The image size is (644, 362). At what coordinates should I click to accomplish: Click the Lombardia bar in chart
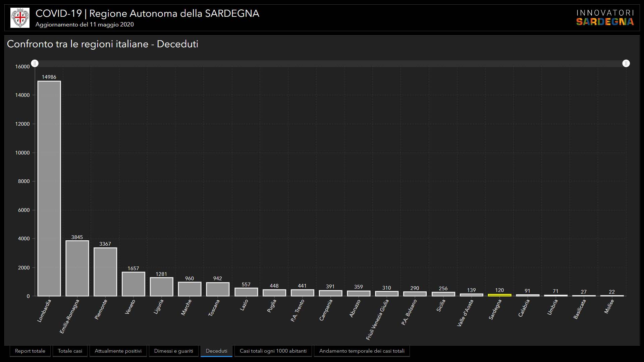pyautogui.click(x=49, y=188)
